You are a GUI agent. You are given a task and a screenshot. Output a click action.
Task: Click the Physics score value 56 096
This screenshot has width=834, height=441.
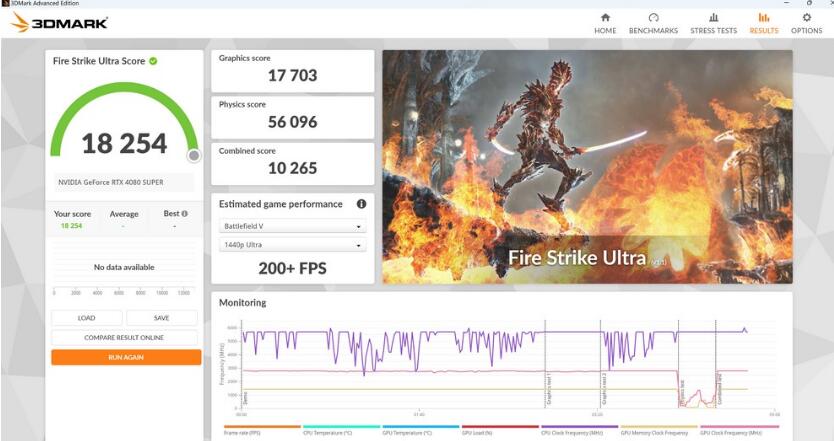(x=293, y=122)
